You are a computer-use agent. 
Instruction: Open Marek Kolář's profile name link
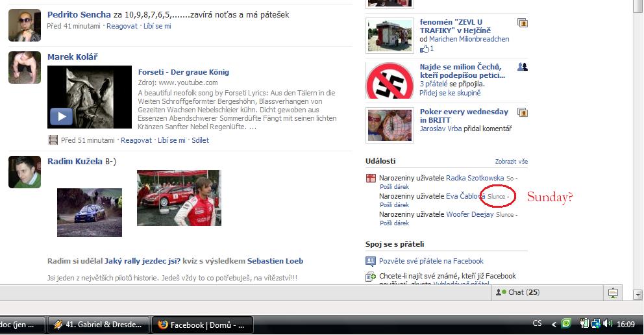point(72,57)
